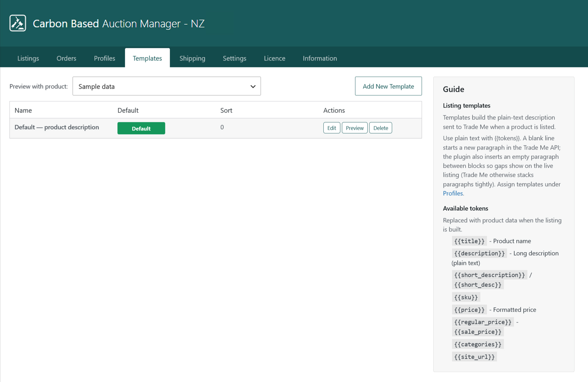Click the {{site_url}} token
The image size is (588, 382).
click(474, 357)
